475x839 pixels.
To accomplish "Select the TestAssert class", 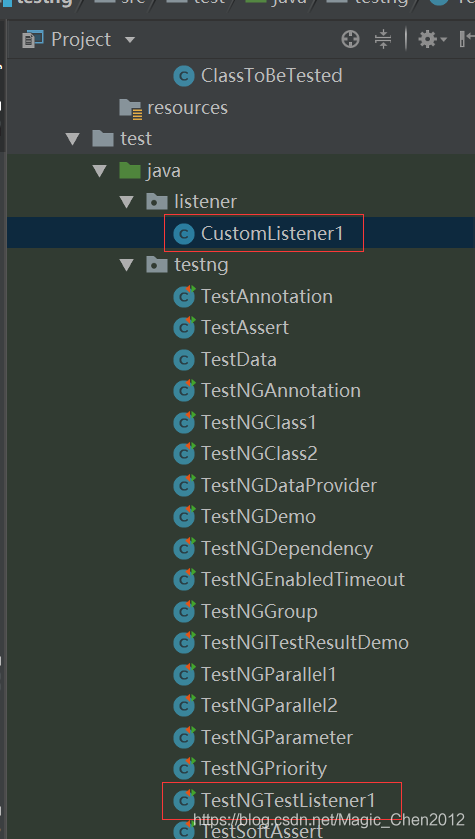I will (x=245, y=327).
